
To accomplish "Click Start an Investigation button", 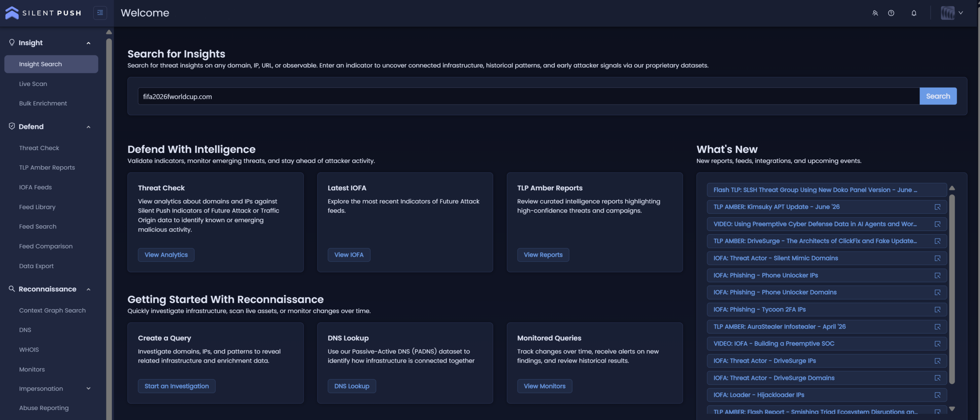I will (176, 386).
